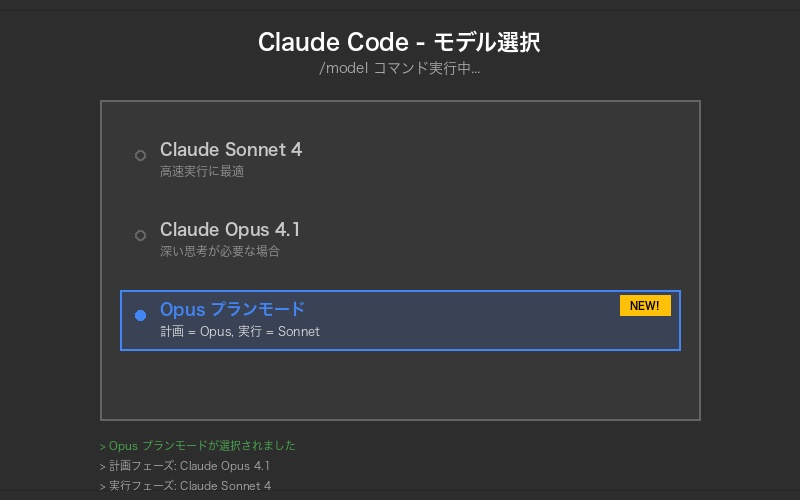Screen dimensions: 800x500
Task: Click the green Opus プランモードが選択されました log line
Action: (x=198, y=446)
